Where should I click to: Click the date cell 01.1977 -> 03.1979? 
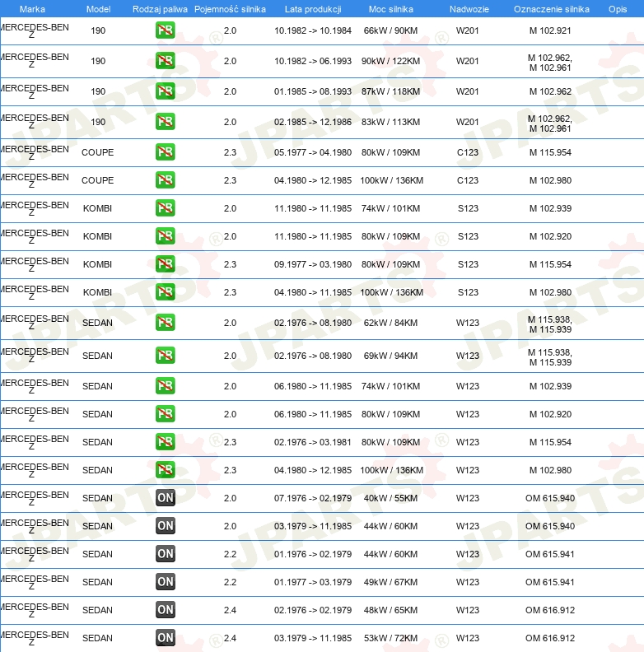[313, 582]
